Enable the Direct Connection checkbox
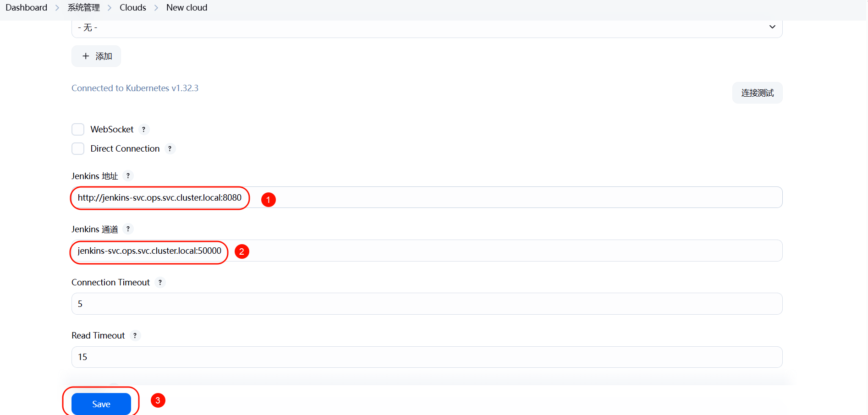The image size is (868, 415). (78, 149)
